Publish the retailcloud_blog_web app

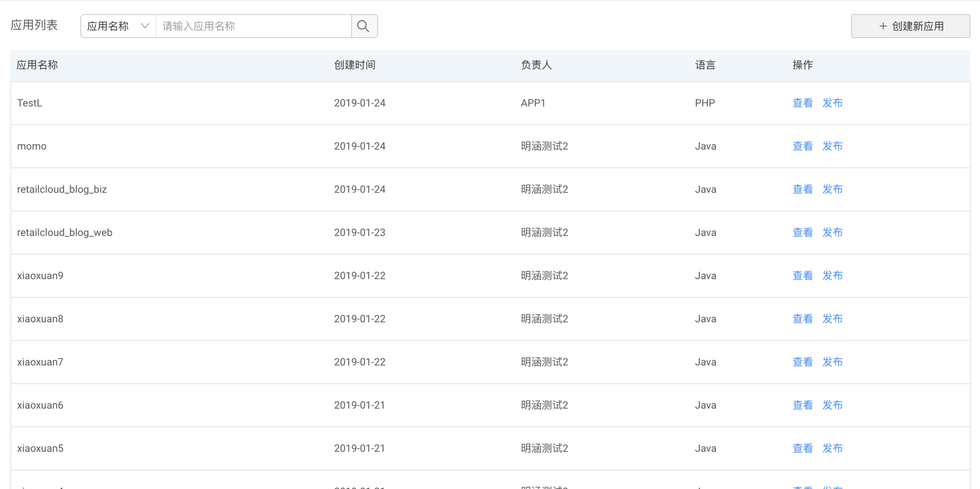point(832,232)
